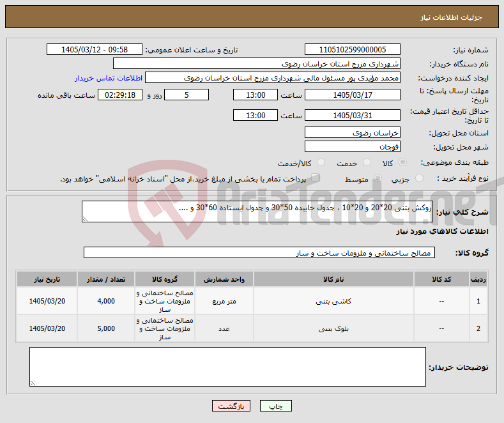Screen dimensions: 504x423
Task: Toggle the اسناد خزانه اسلامی payment checkbox
Action: [x=316, y=178]
